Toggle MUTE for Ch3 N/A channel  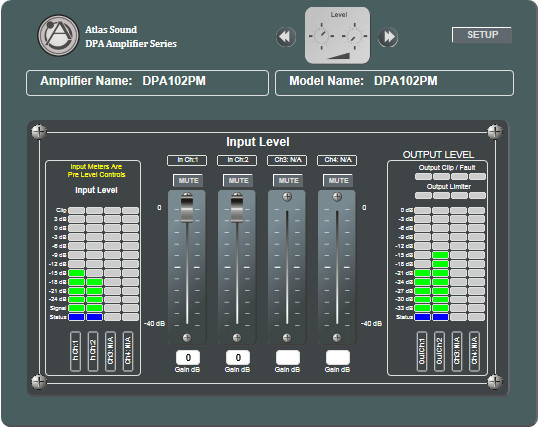[x=288, y=180]
